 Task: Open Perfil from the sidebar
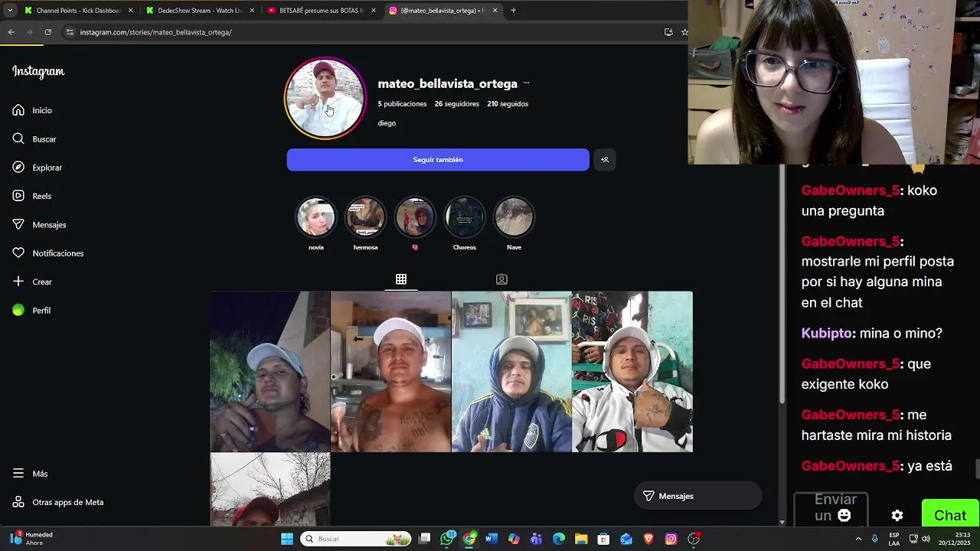point(31,311)
